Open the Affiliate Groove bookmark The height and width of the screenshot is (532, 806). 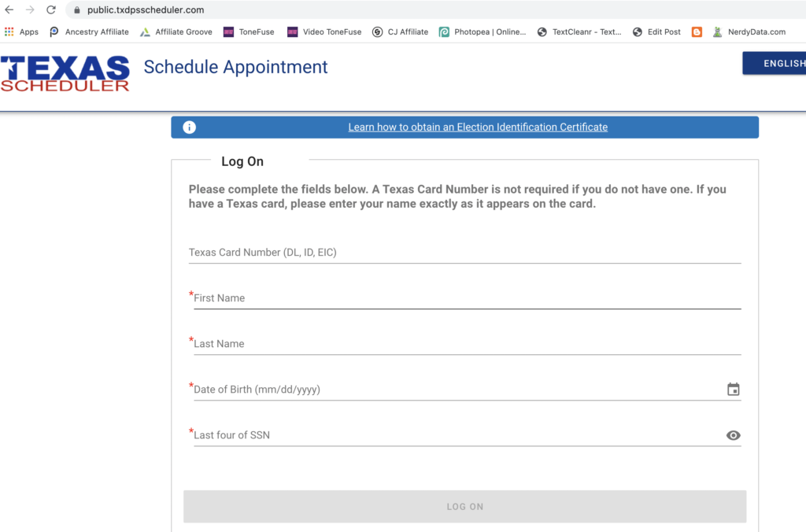[176, 32]
